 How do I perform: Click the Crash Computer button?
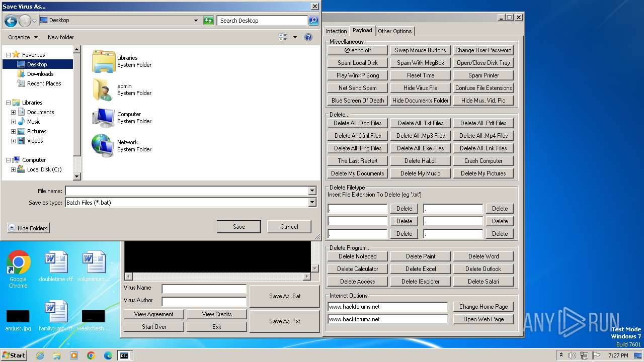[x=484, y=161]
